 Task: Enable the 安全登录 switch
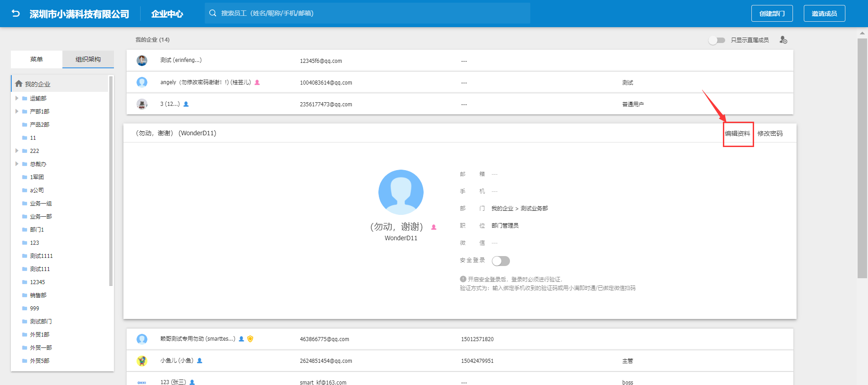pos(501,261)
